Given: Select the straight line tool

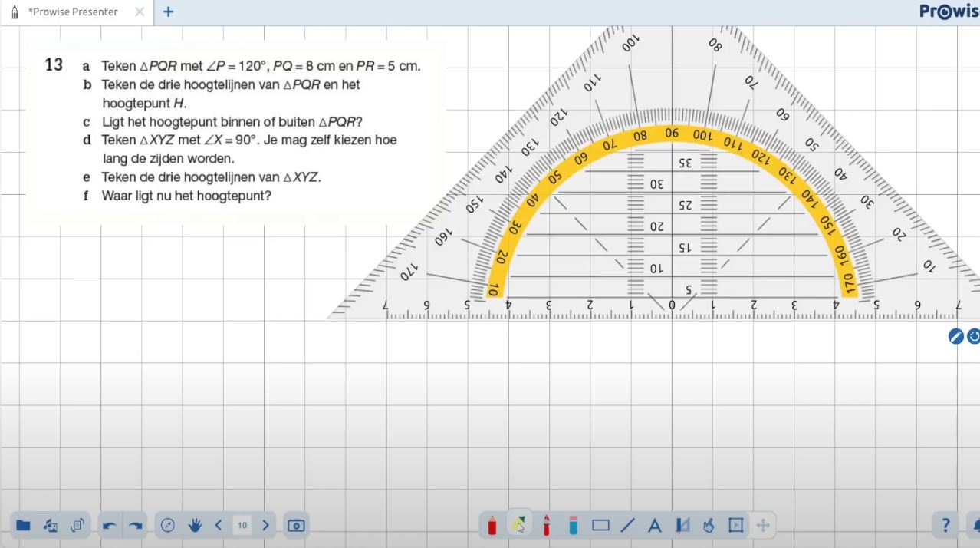Looking at the screenshot, I should click(x=627, y=526).
